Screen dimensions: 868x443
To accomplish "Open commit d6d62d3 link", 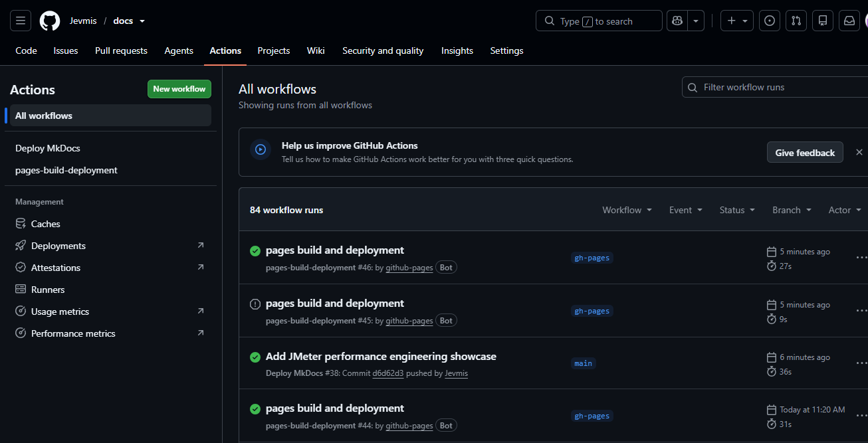I will [388, 373].
